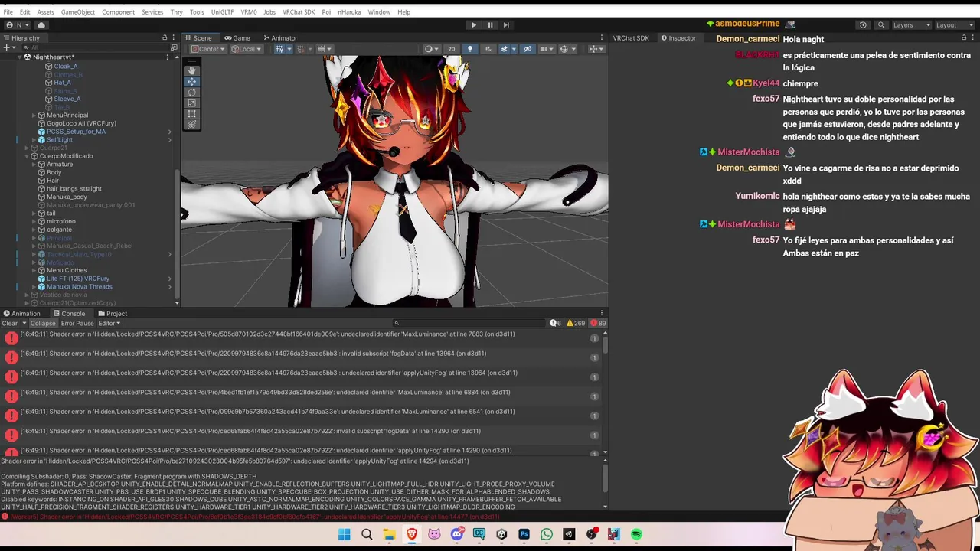Click the Hierarchy lock icon
This screenshot has width=980, height=551.
164,37
